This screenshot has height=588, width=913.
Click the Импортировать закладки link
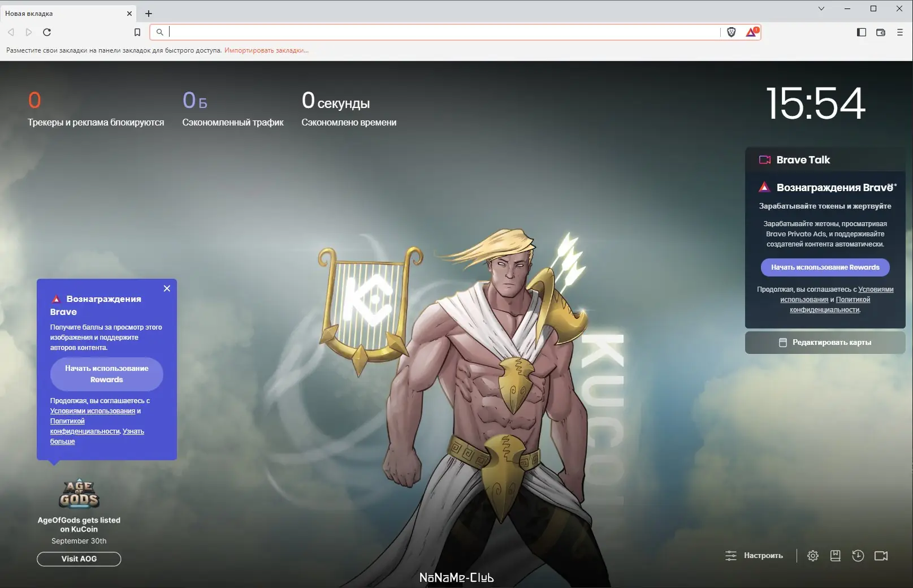[266, 50]
